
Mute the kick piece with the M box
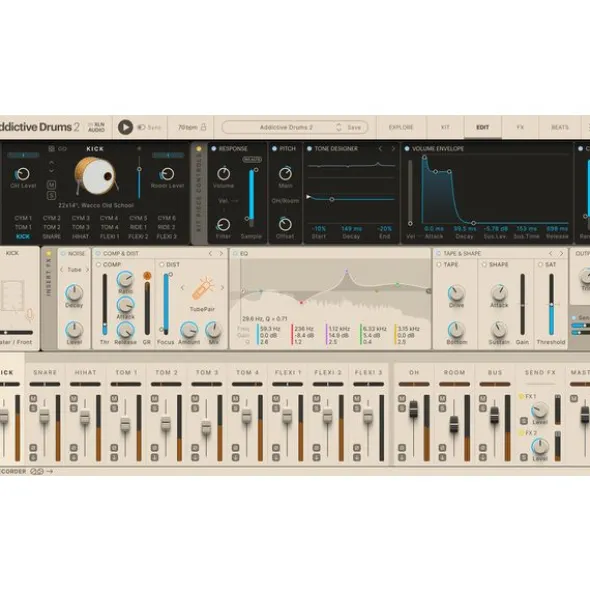52,185
